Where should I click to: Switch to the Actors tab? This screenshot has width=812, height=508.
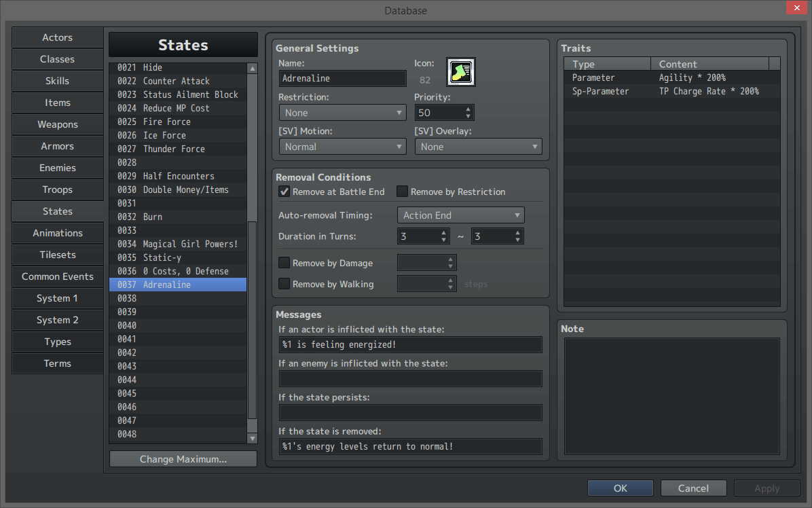click(x=58, y=37)
